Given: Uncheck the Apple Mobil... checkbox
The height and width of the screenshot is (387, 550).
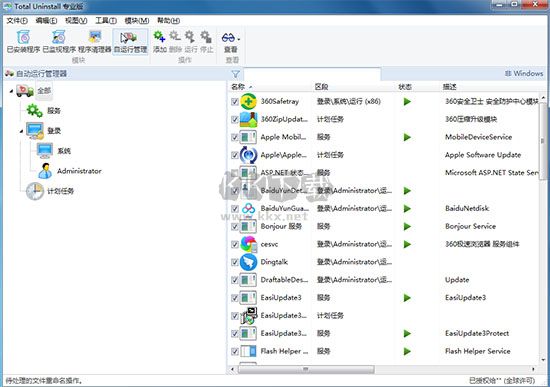Looking at the screenshot, I should 235,138.
